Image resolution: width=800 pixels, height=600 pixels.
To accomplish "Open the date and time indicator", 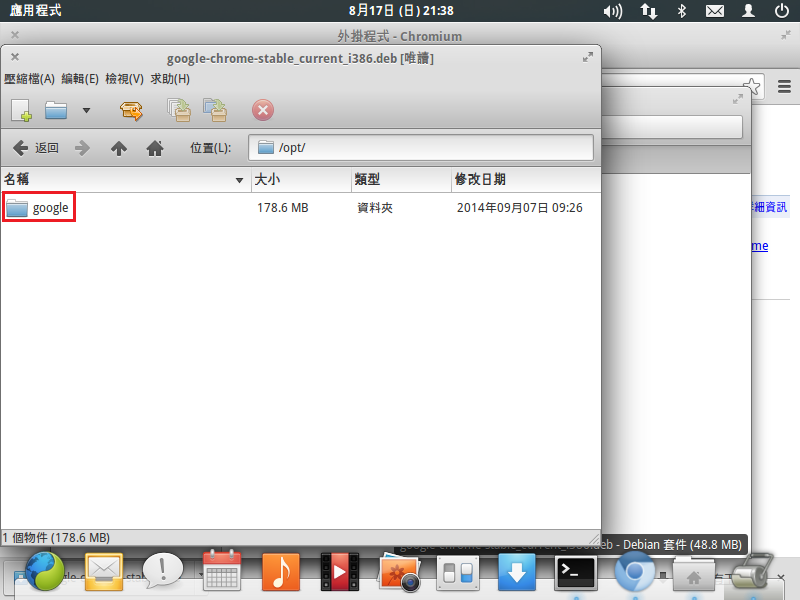I will [x=401, y=11].
